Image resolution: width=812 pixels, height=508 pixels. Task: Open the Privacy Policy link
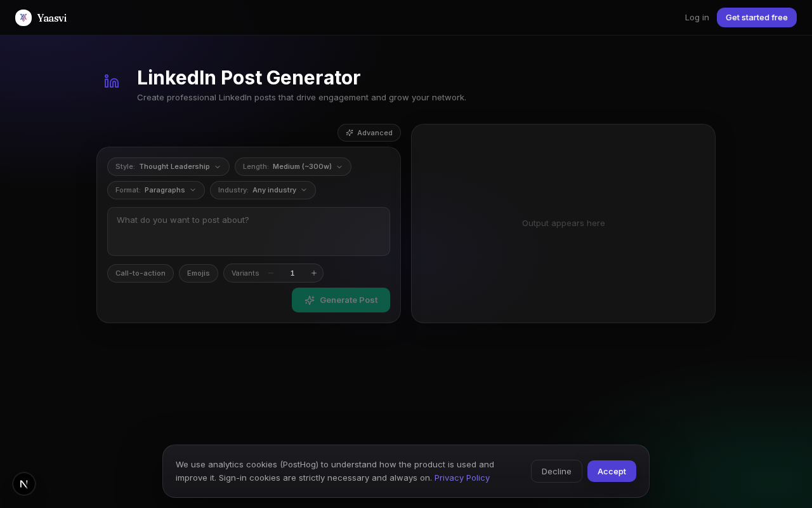click(462, 478)
